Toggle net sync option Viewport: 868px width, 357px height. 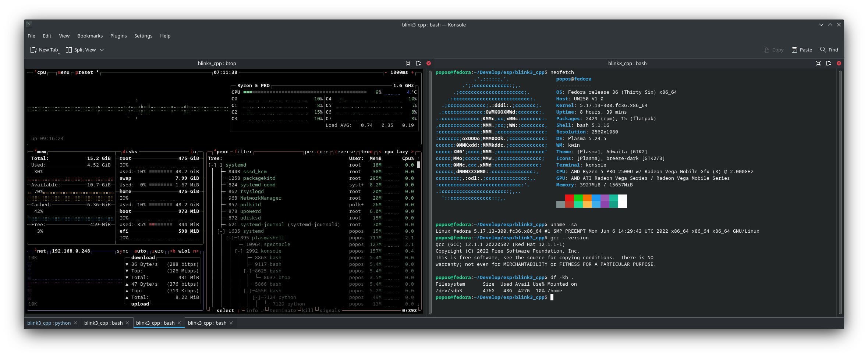123,251
